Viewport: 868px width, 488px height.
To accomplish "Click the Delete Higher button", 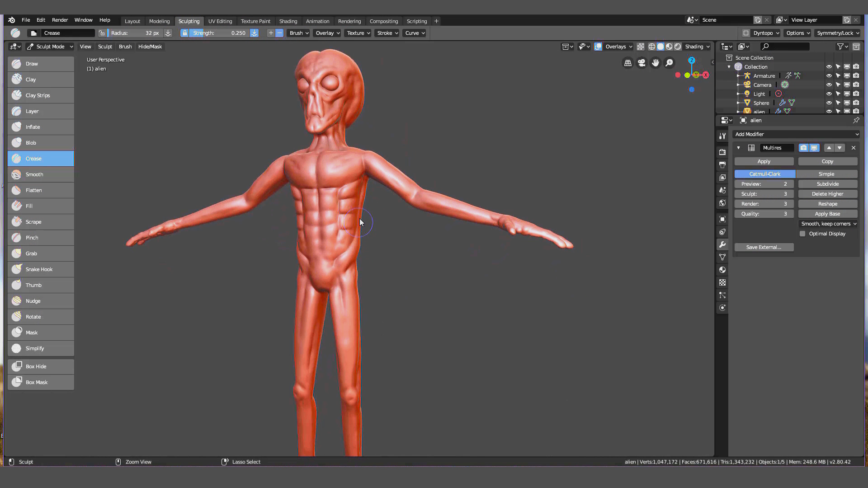I will (828, 194).
